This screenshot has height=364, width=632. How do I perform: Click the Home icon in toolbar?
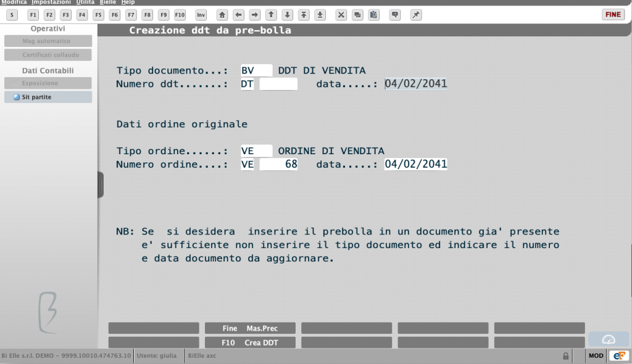click(x=222, y=15)
